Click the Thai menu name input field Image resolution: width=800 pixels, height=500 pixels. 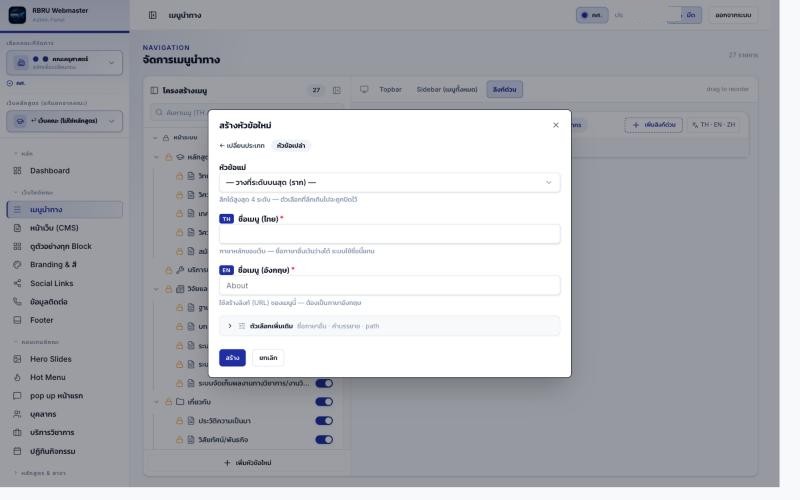pos(389,234)
